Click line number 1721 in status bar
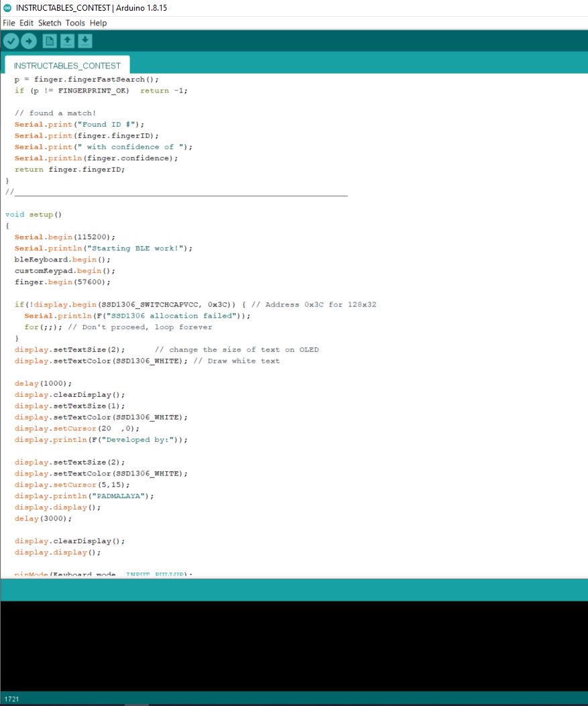This screenshot has height=706, width=588. point(11,699)
